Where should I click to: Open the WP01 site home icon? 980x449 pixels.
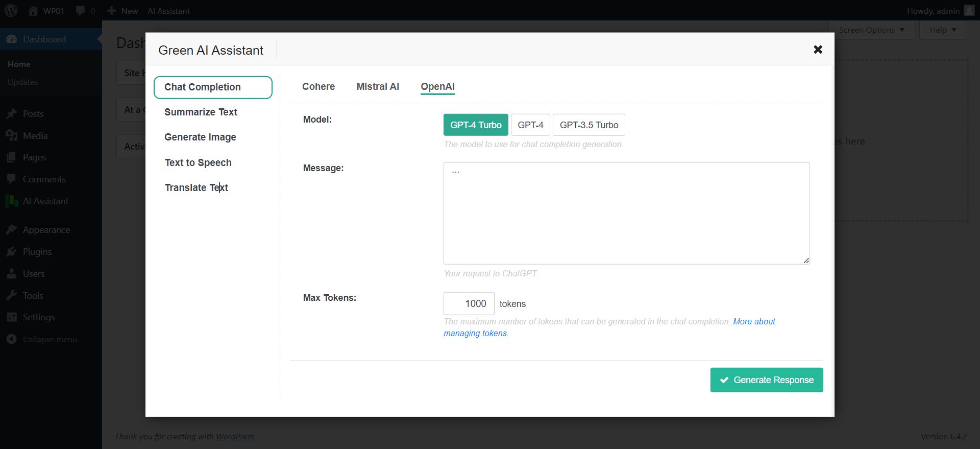(x=33, y=11)
